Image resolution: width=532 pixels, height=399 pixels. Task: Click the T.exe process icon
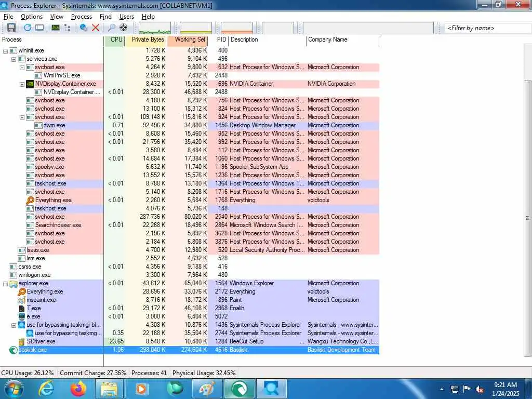click(22, 309)
